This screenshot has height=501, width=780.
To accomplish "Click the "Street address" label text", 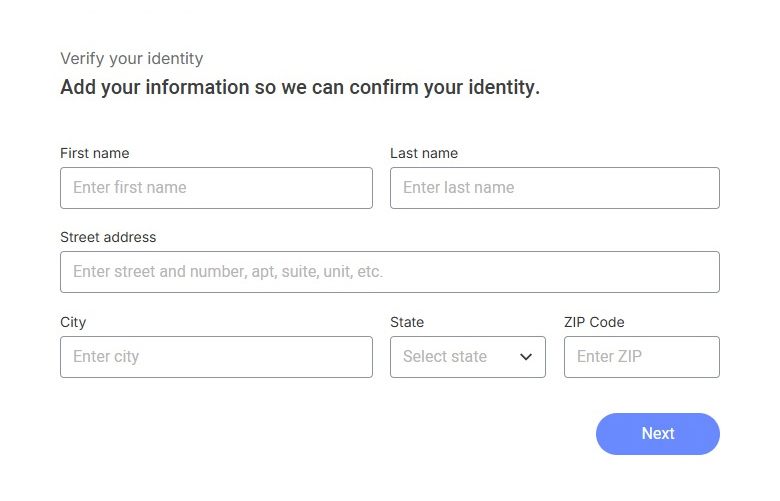I will click(x=108, y=237).
